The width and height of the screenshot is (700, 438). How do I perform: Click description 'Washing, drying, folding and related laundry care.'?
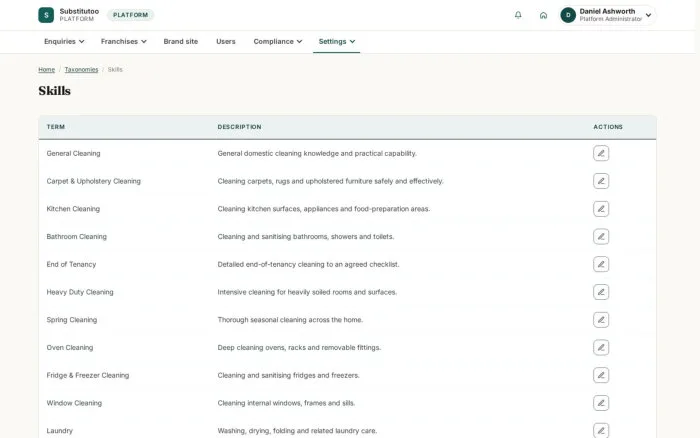297,430
